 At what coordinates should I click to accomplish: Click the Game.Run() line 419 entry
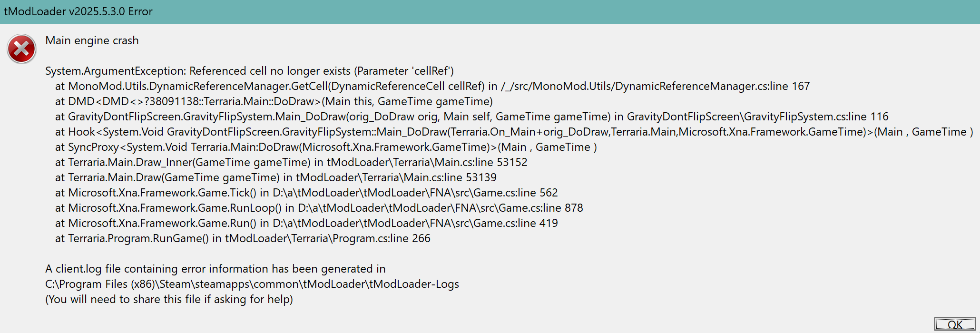pos(306,223)
